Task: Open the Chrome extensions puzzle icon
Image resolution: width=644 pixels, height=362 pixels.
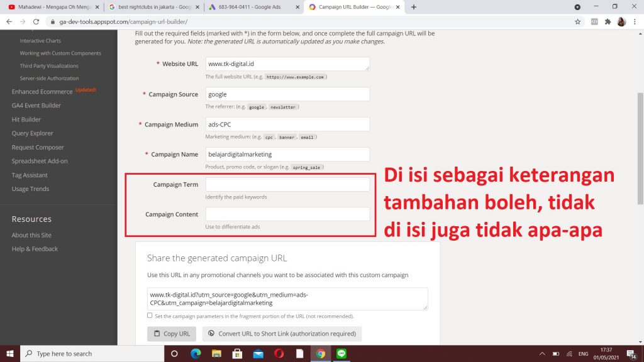Action: pos(608,21)
